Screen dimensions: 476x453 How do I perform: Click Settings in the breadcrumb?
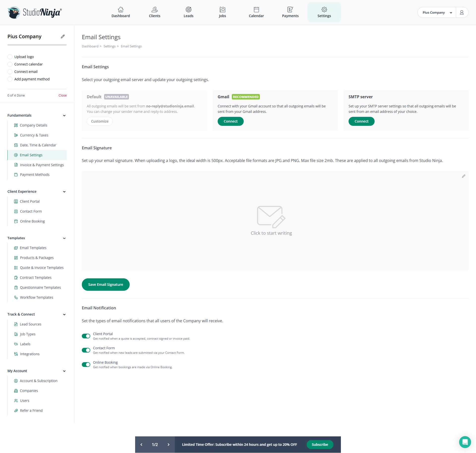pyautogui.click(x=109, y=46)
